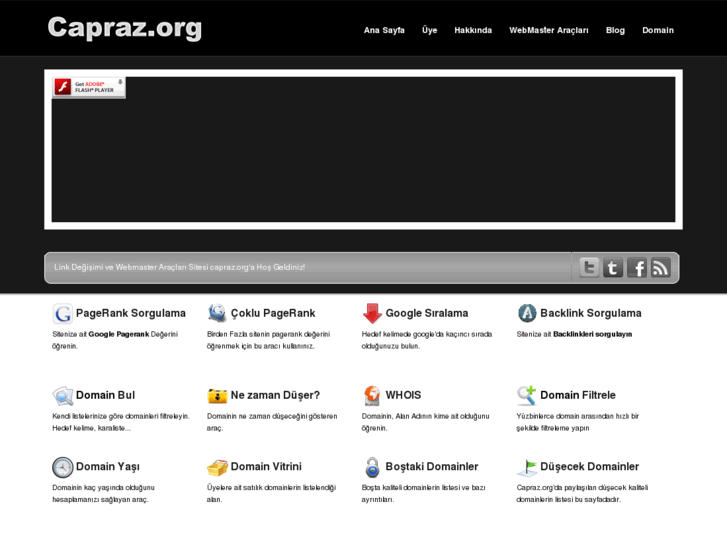Click the Ne zaman Düşer folder icon
Image resolution: width=727 pixels, height=545 pixels.
217,396
